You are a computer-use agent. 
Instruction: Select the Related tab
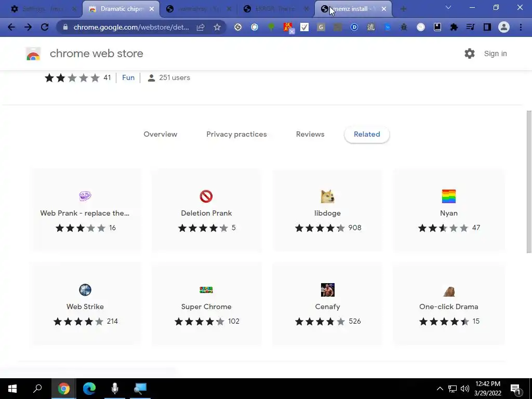tap(367, 135)
